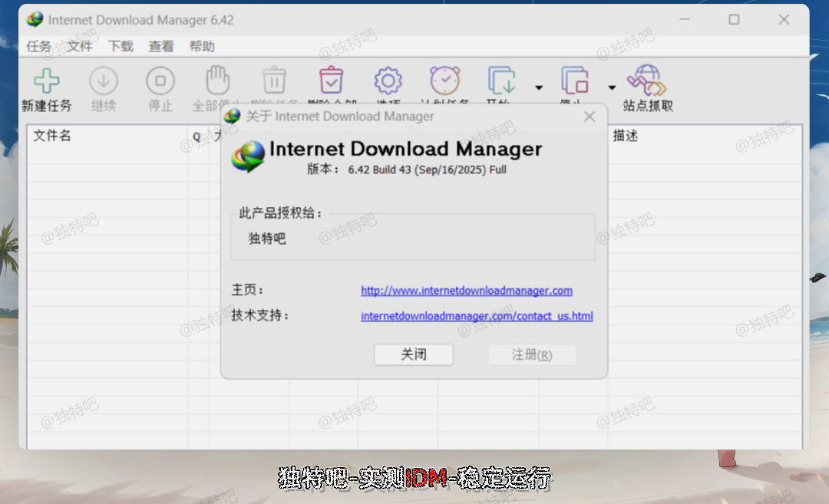The width and height of the screenshot is (829, 504).
Task: Click the stop queue icon
Action: [x=574, y=81]
